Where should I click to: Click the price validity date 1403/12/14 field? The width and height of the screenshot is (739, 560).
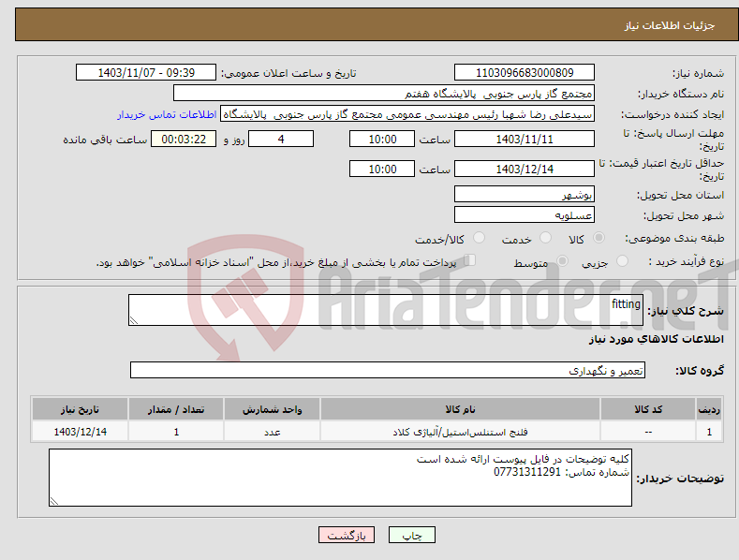[x=525, y=169]
